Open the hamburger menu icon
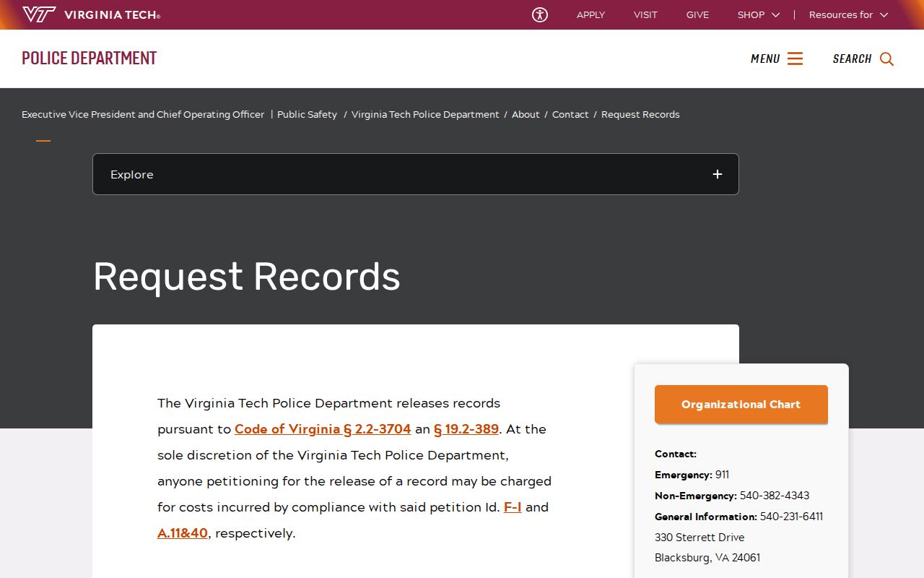Image resolution: width=924 pixels, height=578 pixels. (x=795, y=59)
